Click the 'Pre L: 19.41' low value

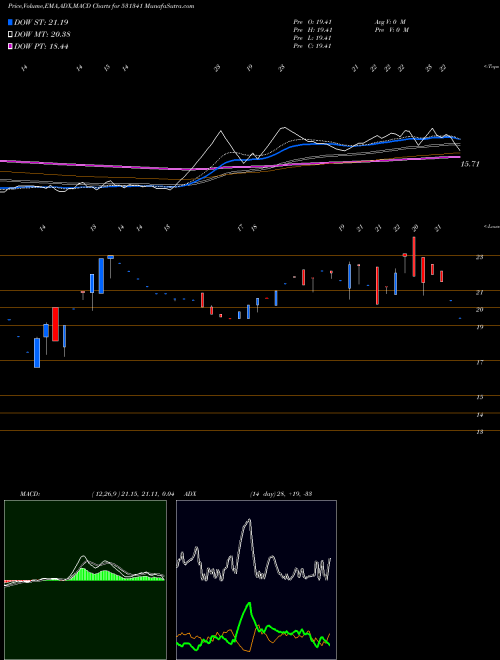tap(313, 38)
